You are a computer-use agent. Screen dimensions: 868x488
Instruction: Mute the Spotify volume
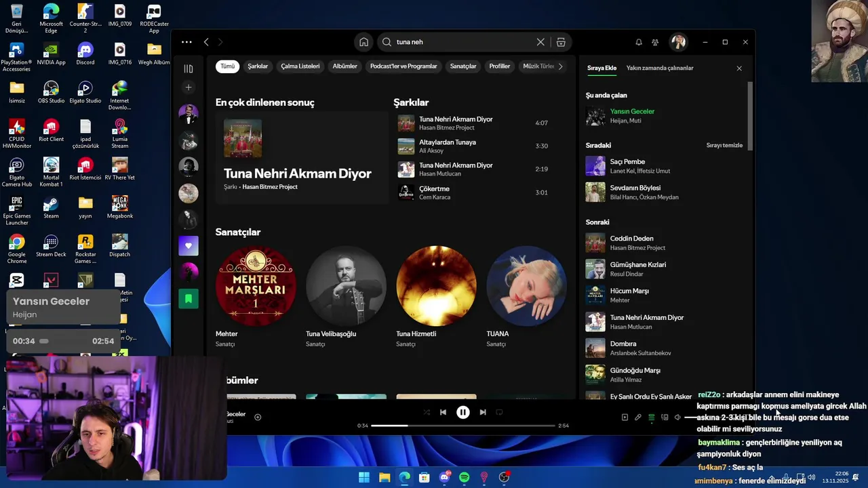point(677,418)
